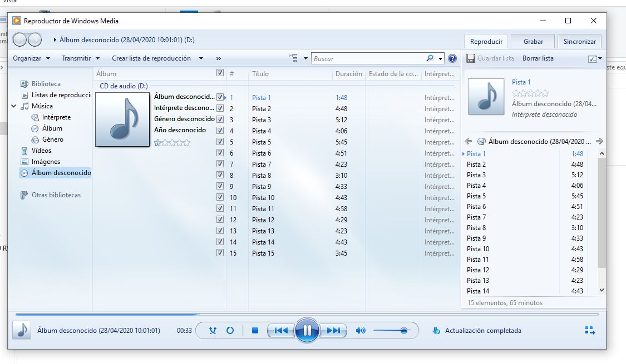Click the search magnifier icon

pyautogui.click(x=430, y=58)
